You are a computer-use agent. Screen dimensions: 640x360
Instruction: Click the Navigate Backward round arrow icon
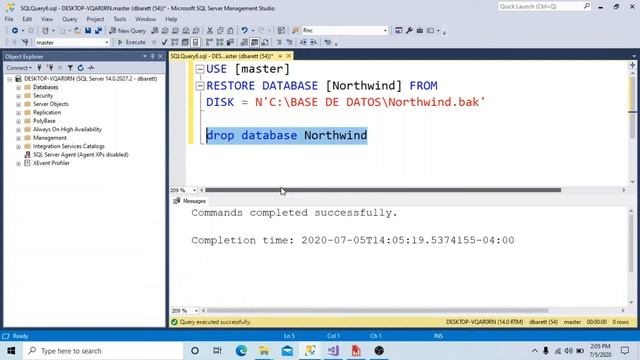click(15, 31)
